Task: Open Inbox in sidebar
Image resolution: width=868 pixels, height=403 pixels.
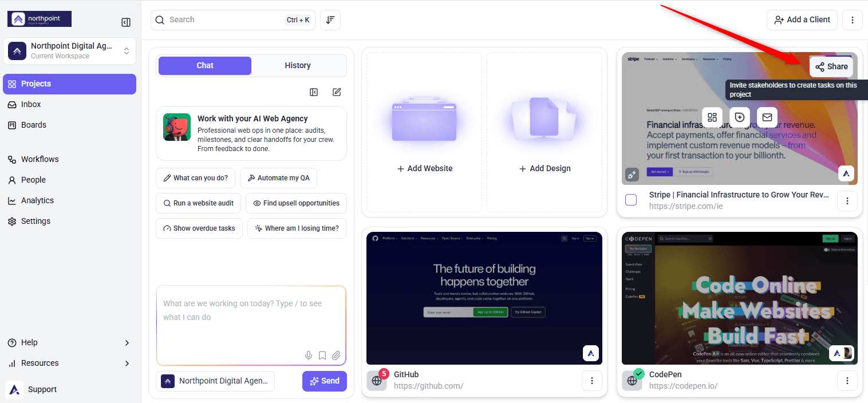Action: tap(69, 104)
